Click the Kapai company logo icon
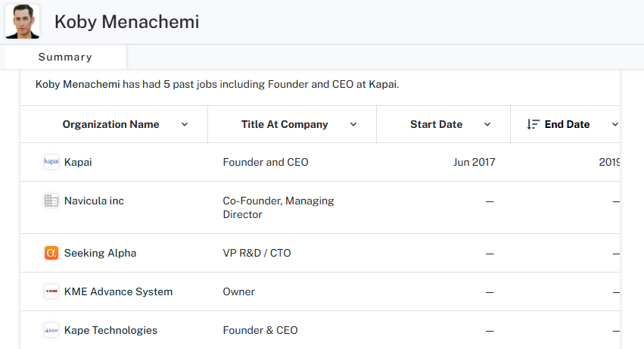644x349 pixels. (x=51, y=162)
